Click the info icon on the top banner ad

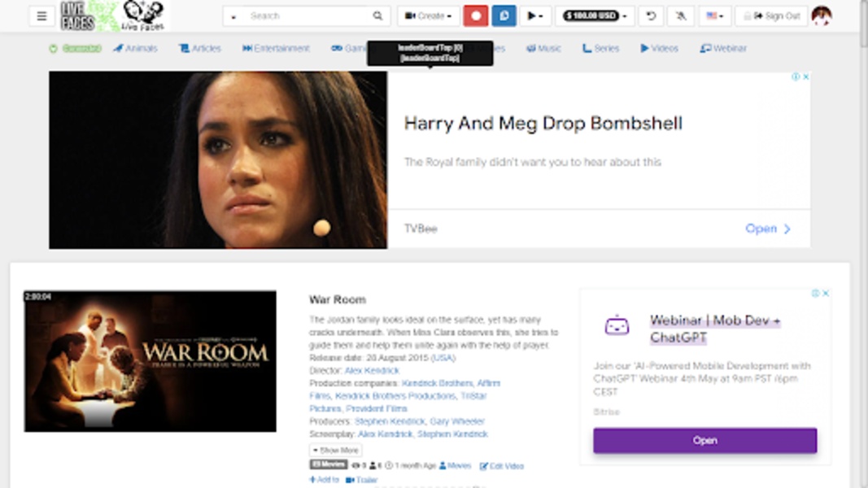(x=796, y=77)
